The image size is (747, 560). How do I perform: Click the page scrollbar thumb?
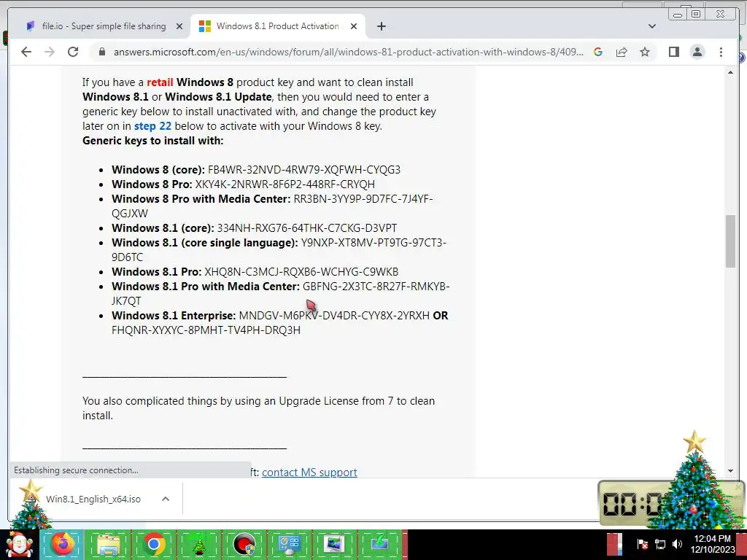[730, 241]
